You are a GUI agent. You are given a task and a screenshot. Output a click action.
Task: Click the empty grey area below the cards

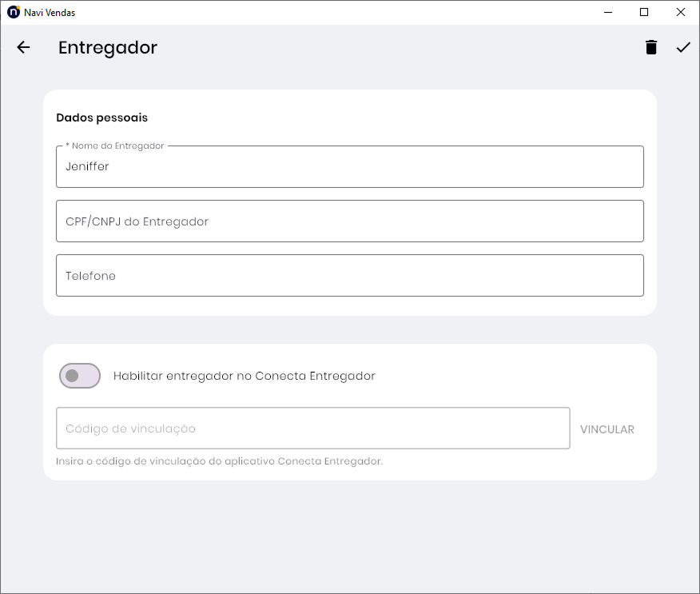349,536
